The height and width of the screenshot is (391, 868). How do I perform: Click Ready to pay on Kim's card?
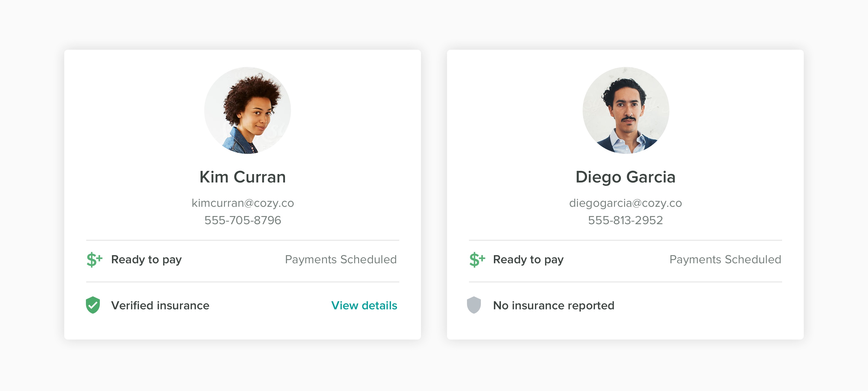[x=146, y=260]
